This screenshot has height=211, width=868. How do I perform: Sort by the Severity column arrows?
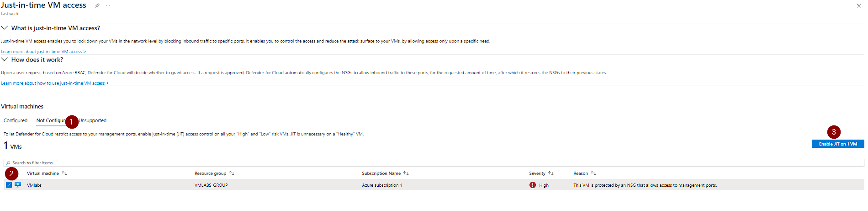[x=551, y=173]
